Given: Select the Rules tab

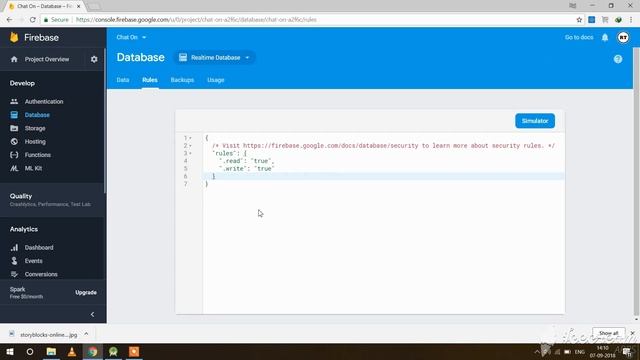Looking at the screenshot, I should point(150,80).
